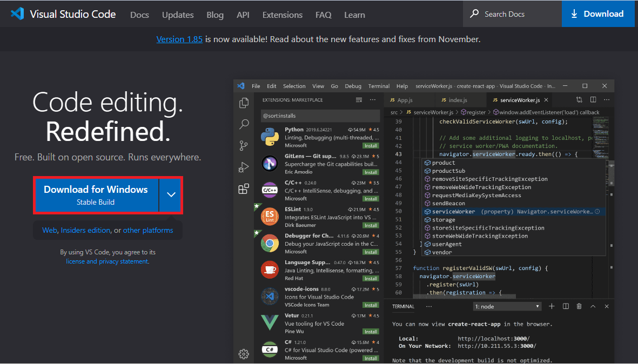
Task: Close the serviceWorker.js tab
Action: (546, 100)
